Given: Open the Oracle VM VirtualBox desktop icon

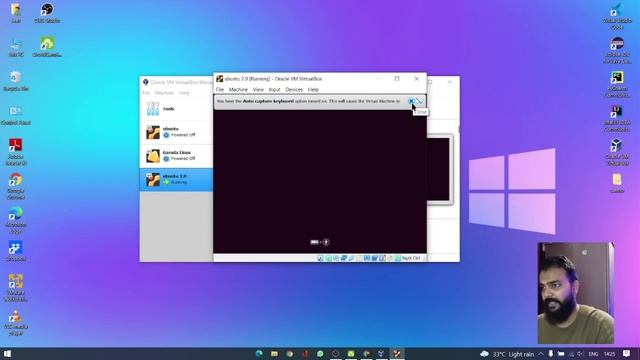Looking at the screenshot, I should coord(617,152).
